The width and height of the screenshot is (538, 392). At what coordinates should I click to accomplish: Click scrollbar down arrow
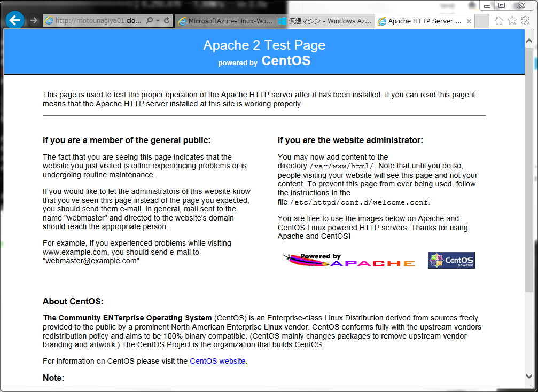click(529, 376)
